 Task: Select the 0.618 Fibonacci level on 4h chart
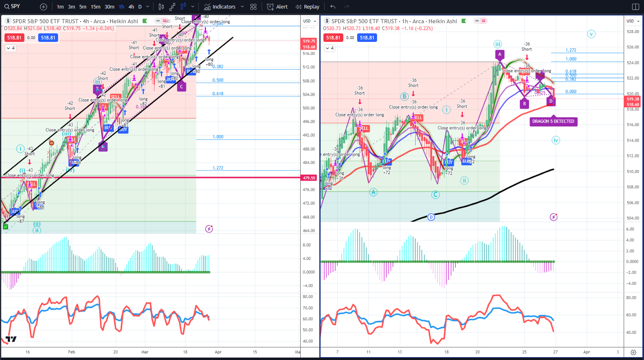(x=218, y=94)
